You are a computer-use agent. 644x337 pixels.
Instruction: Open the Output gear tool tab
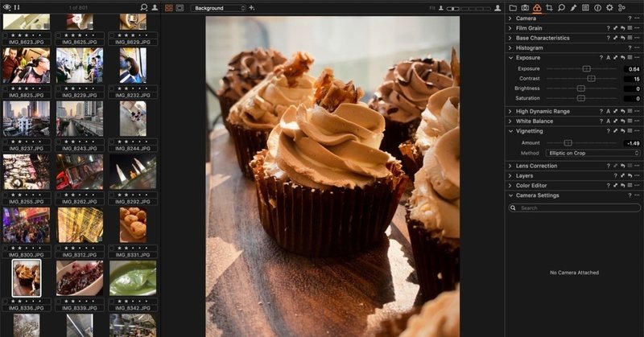609,8
